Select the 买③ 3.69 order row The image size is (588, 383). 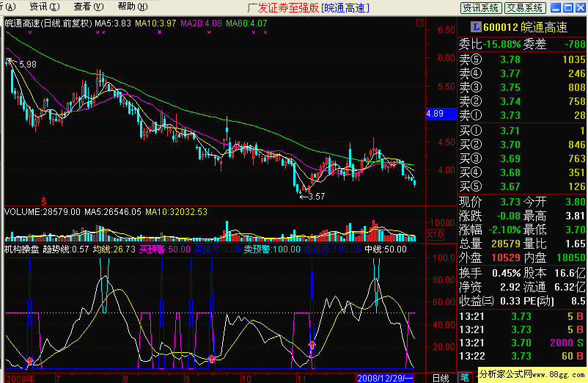tap(522, 158)
